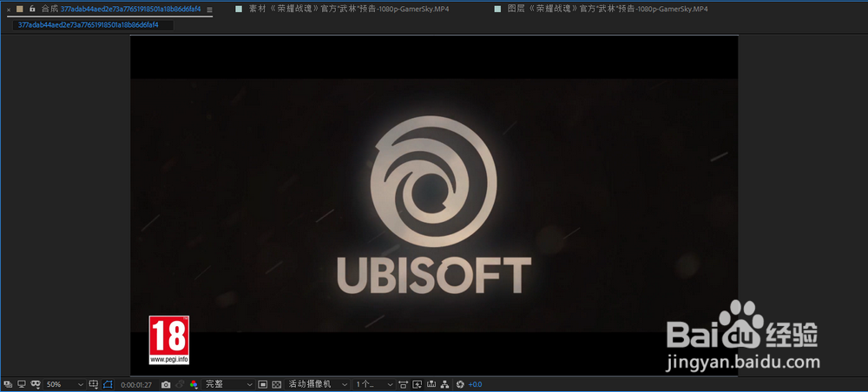Viewport: 868px width, 392px height.
Task: Open the 1个 view layout dropdown
Action: (x=374, y=383)
